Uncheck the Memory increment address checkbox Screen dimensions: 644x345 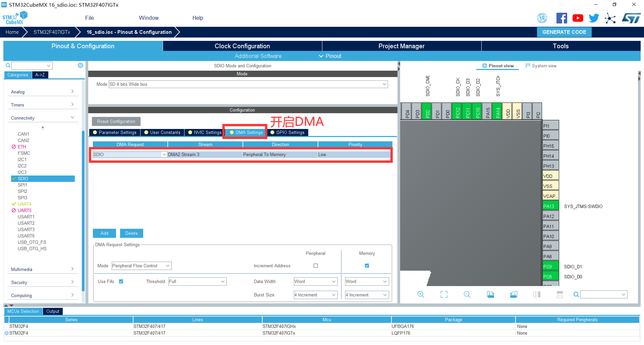coord(367,266)
